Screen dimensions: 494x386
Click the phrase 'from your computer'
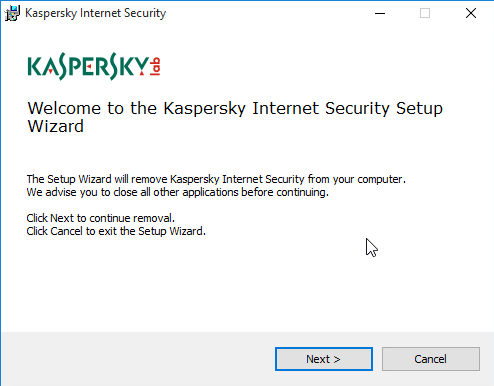(x=356, y=179)
